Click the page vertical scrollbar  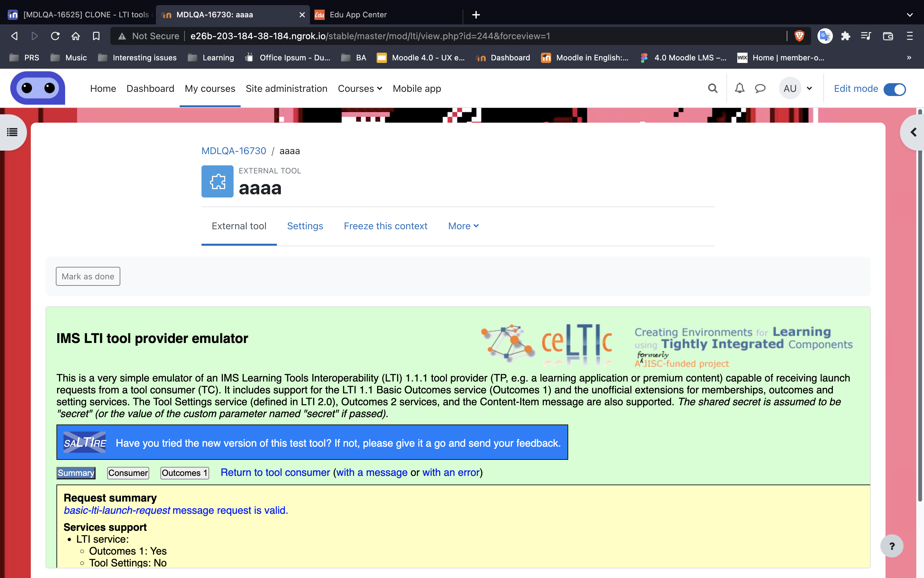pyautogui.click(x=920, y=306)
